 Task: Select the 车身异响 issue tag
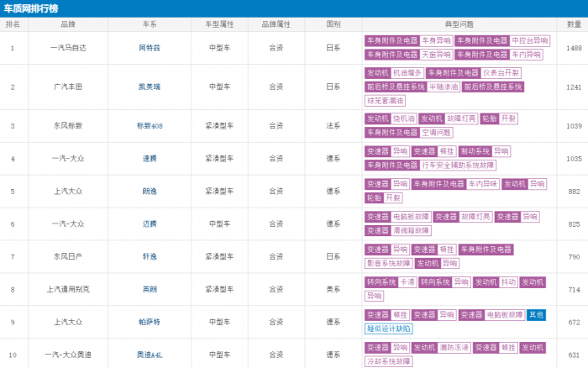tap(436, 40)
